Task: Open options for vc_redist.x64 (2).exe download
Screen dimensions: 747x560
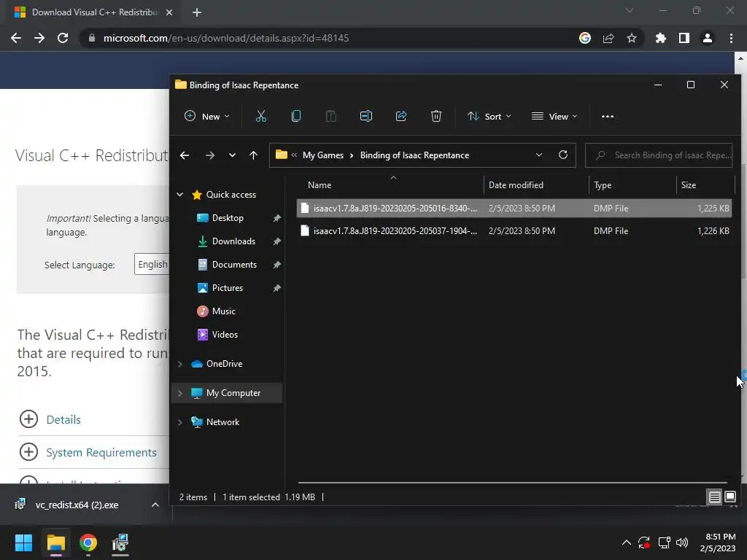Action: pos(155,505)
